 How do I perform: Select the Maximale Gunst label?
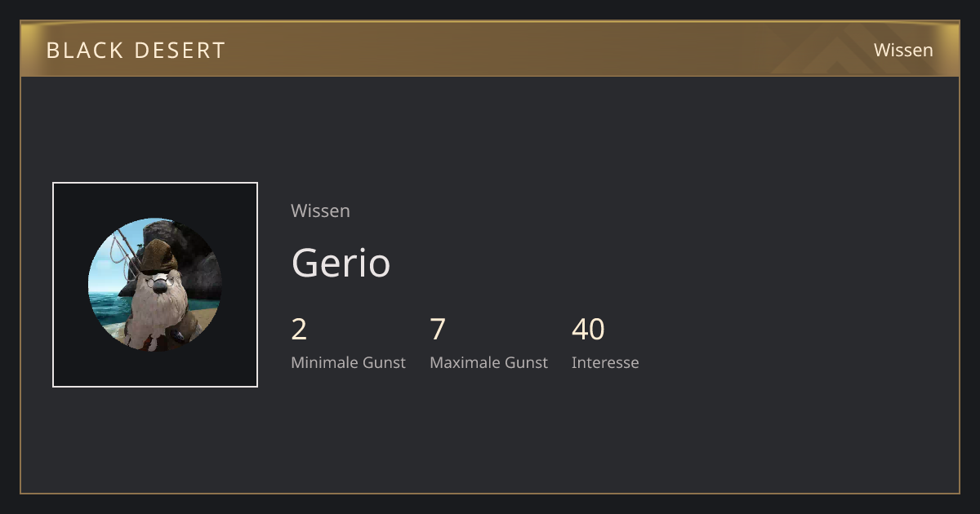[488, 362]
